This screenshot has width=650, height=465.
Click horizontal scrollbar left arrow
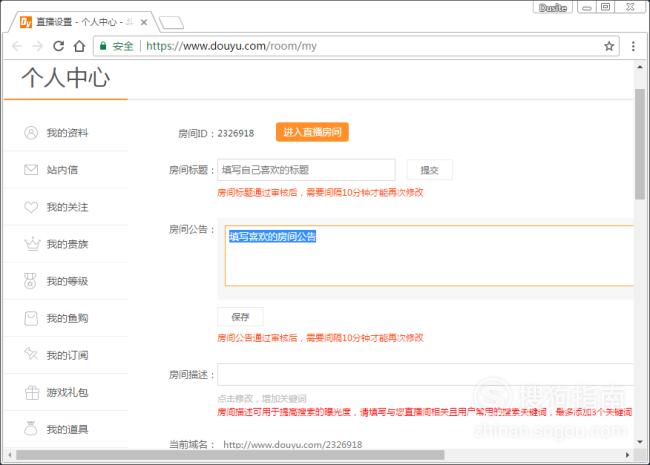(10, 455)
